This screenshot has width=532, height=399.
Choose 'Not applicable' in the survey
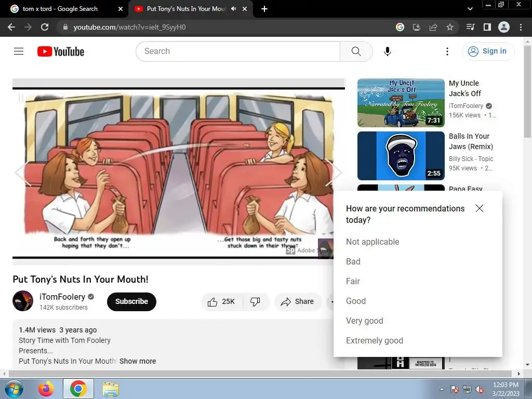[372, 242]
